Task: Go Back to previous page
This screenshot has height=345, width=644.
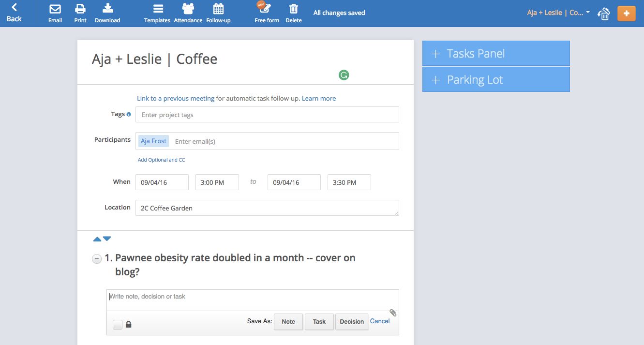Action: click(14, 13)
